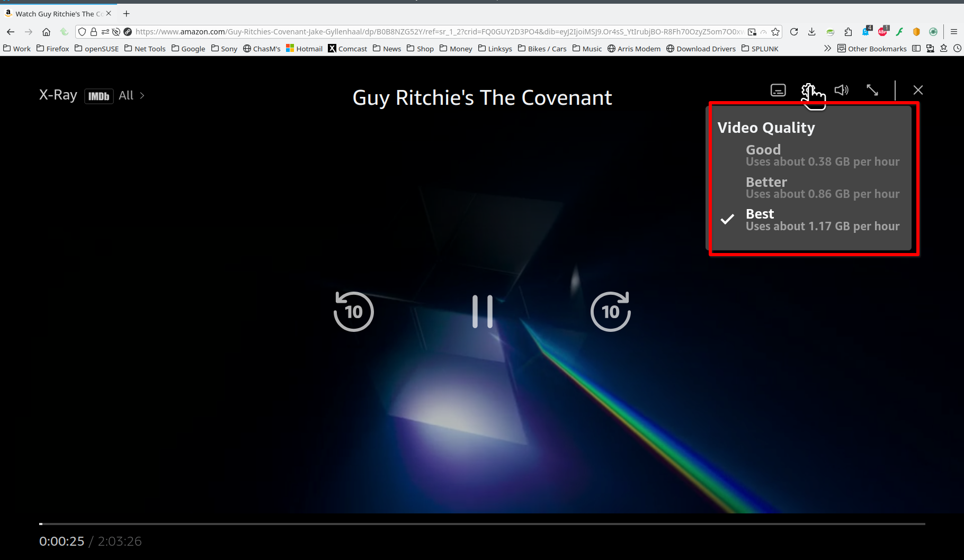The image size is (964, 560).
Task: Click the openSUSE chameleon toolbar icon
Action: click(x=830, y=32)
